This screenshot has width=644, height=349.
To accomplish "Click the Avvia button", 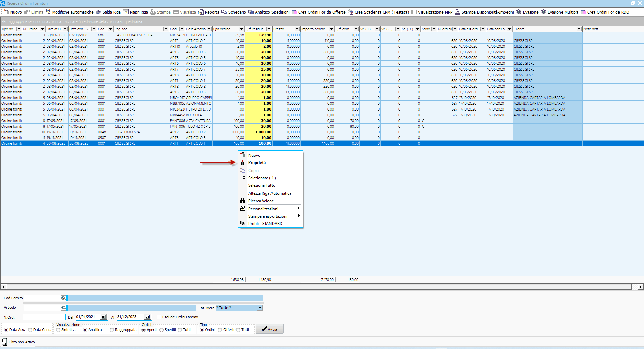I will coord(269,329).
